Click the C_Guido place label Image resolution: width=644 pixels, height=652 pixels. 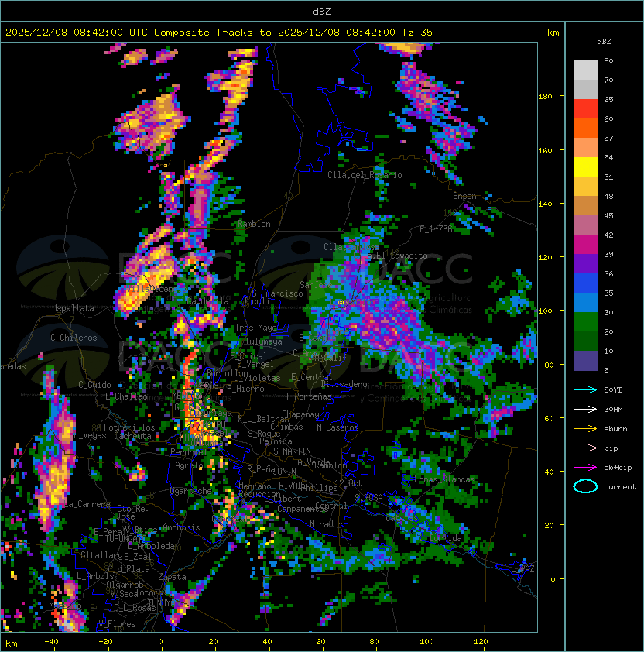pyautogui.click(x=94, y=385)
